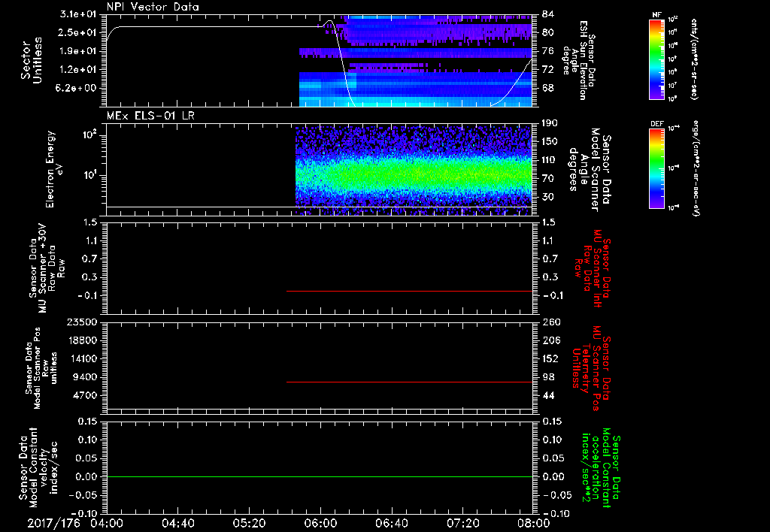The width and height of the screenshot is (770, 532).
Task: Click the 'NF' label above the color bar
Action: coord(656,15)
